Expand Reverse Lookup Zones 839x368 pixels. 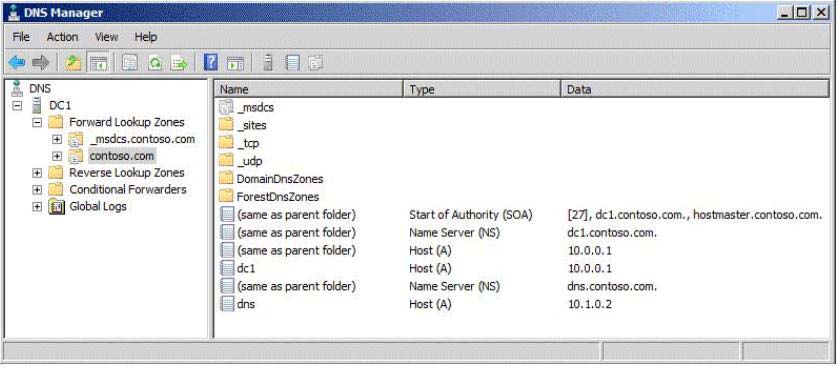tap(37, 173)
